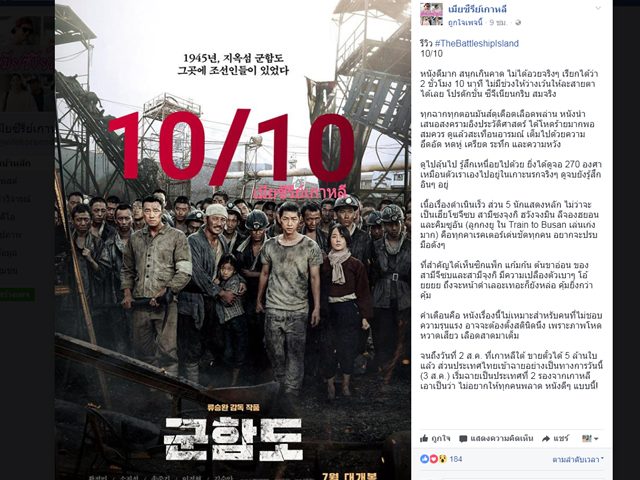Click the thumbs-up Like button icon
This screenshot has height=480, width=640.
click(424, 438)
